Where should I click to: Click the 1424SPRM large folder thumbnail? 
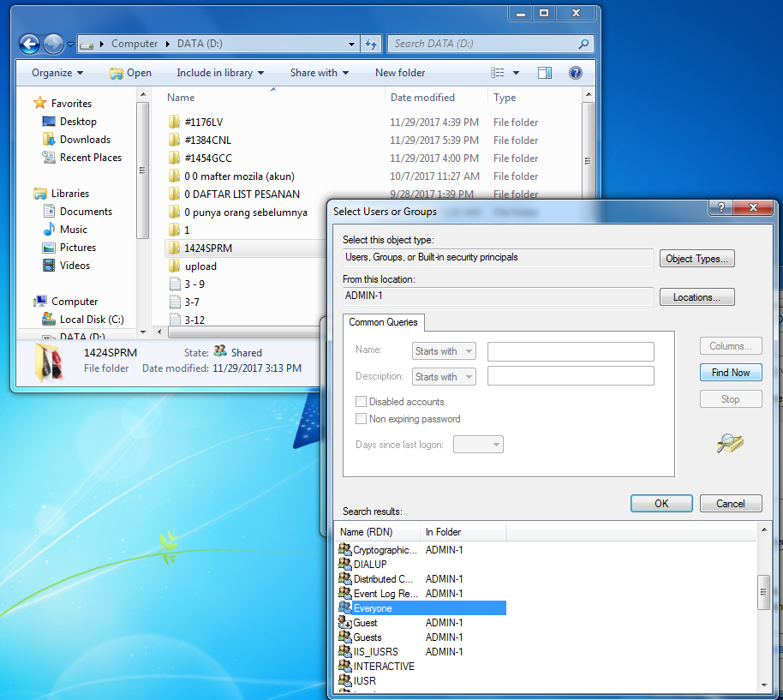(49, 362)
